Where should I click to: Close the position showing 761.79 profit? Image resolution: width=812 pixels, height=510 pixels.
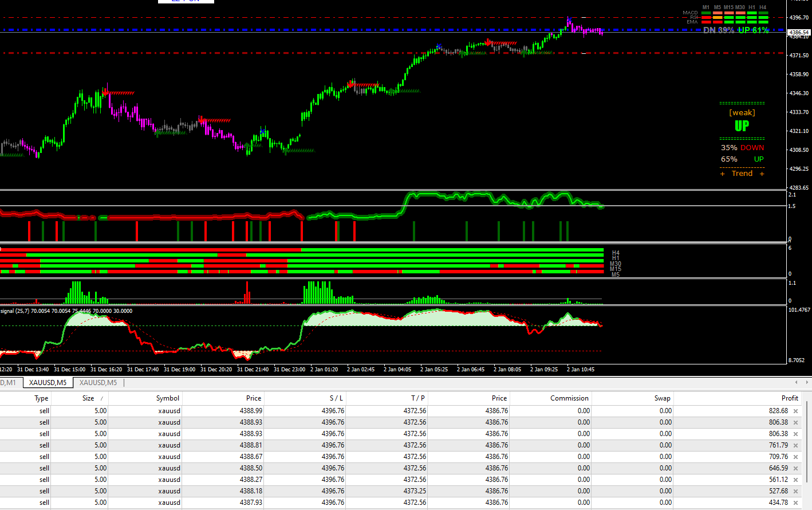coord(795,446)
